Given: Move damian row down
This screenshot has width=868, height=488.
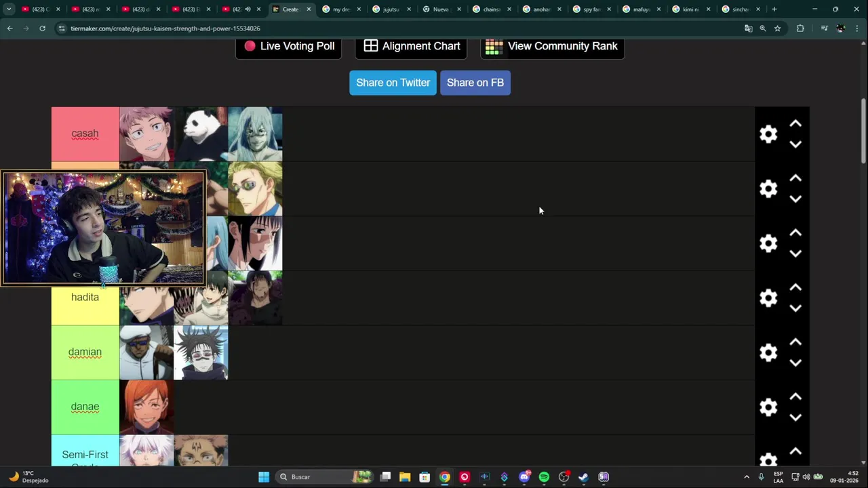Looking at the screenshot, I should tap(795, 363).
